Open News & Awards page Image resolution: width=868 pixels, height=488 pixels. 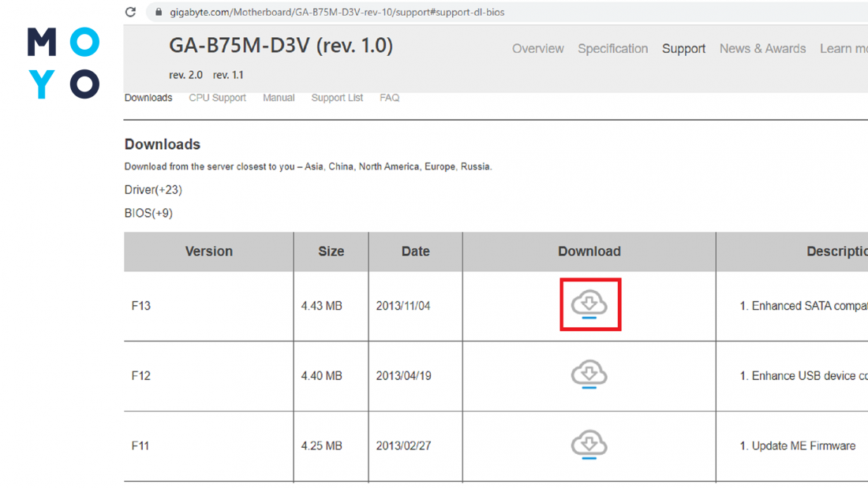click(x=762, y=49)
